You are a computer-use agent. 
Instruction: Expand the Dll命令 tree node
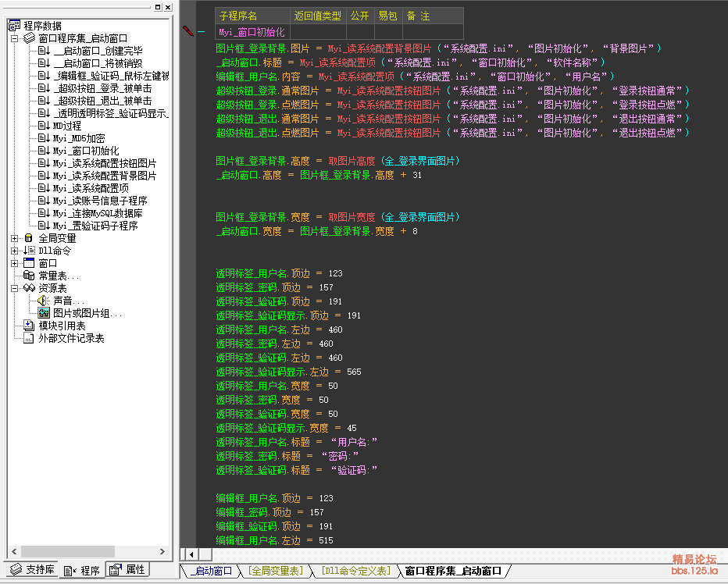coord(15,251)
